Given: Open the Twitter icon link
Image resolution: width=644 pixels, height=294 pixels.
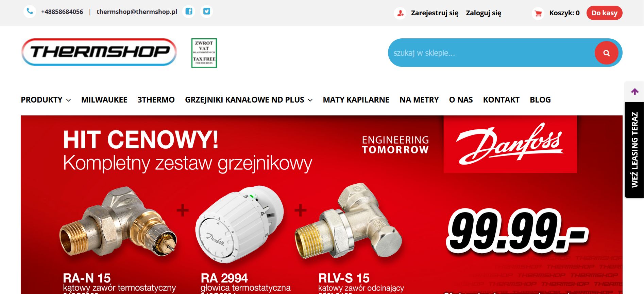Looking at the screenshot, I should coord(206,12).
